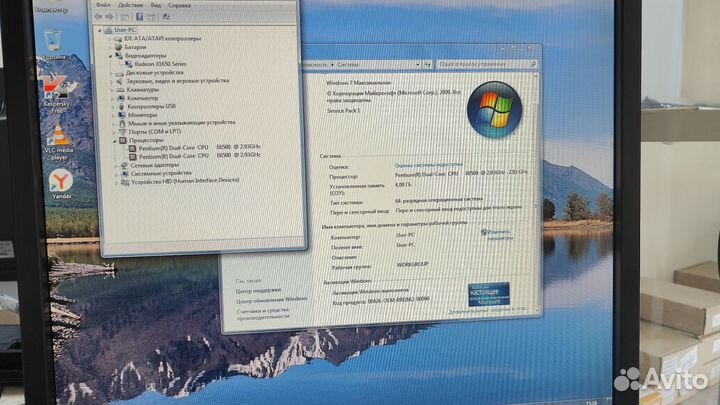The height and width of the screenshot is (405, 720).
Task: Click the Оценка системы недоступна link
Action: point(429,164)
